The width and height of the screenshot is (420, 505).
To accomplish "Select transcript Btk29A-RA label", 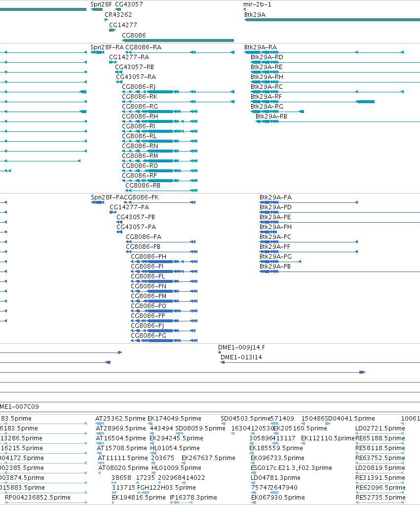I will point(261,47).
